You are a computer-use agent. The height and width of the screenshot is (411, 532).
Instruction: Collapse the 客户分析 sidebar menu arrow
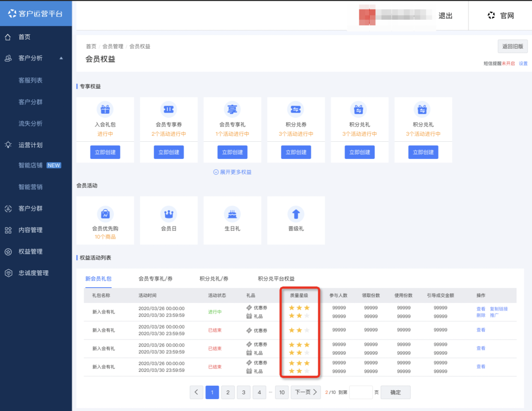[61, 58]
